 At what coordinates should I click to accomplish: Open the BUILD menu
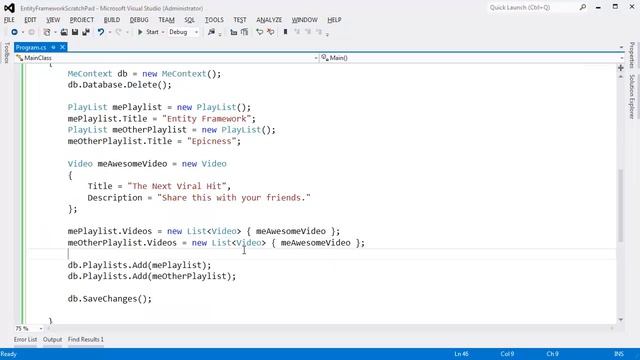click(111, 20)
